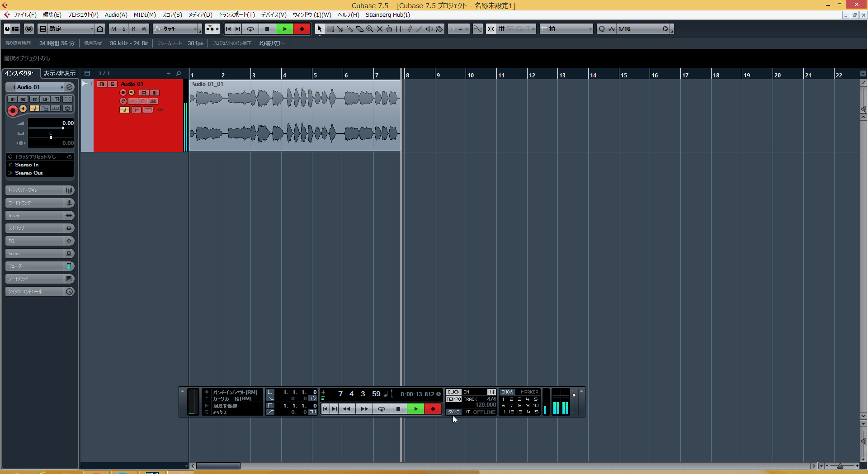Open the MIDI(M) menu
868x474 pixels.
click(x=145, y=15)
